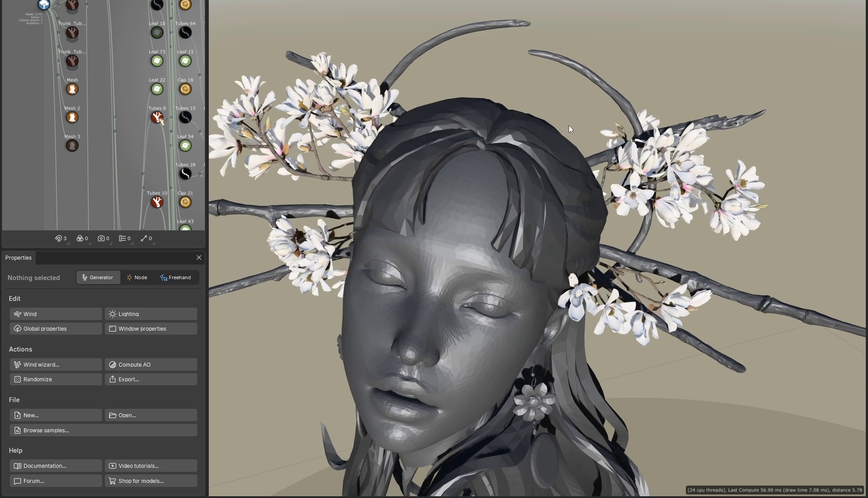
Task: Select the Mesh 3 node
Action: click(72, 146)
